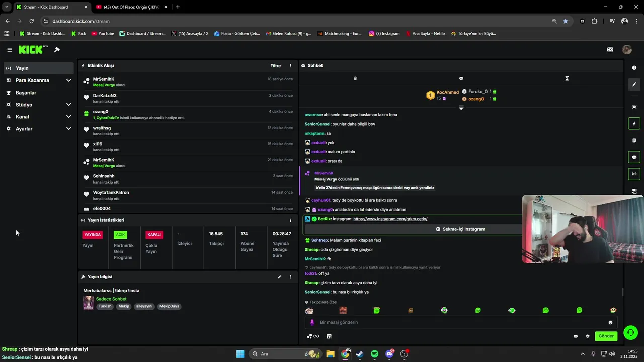Select Yayın in the left sidebar
The width and height of the screenshot is (644, 362).
coord(38,68)
